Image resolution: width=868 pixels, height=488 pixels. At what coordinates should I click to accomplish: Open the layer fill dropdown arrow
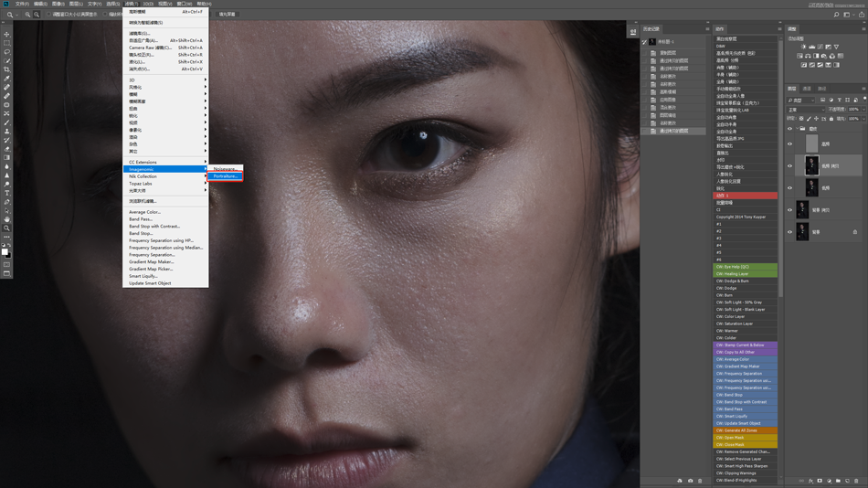point(864,119)
